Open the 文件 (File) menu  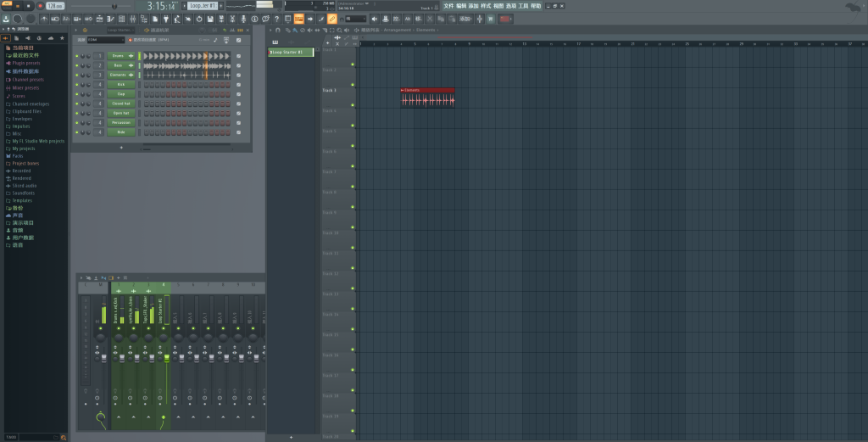tap(448, 6)
